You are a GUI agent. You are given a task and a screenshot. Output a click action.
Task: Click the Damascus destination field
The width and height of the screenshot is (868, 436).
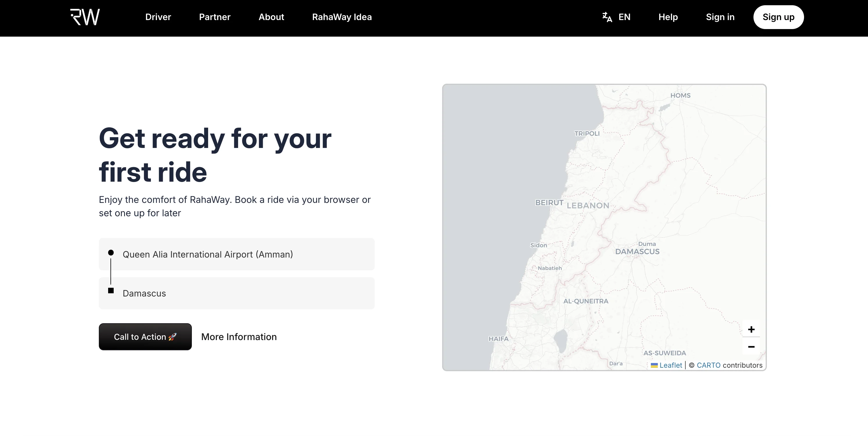point(237,294)
